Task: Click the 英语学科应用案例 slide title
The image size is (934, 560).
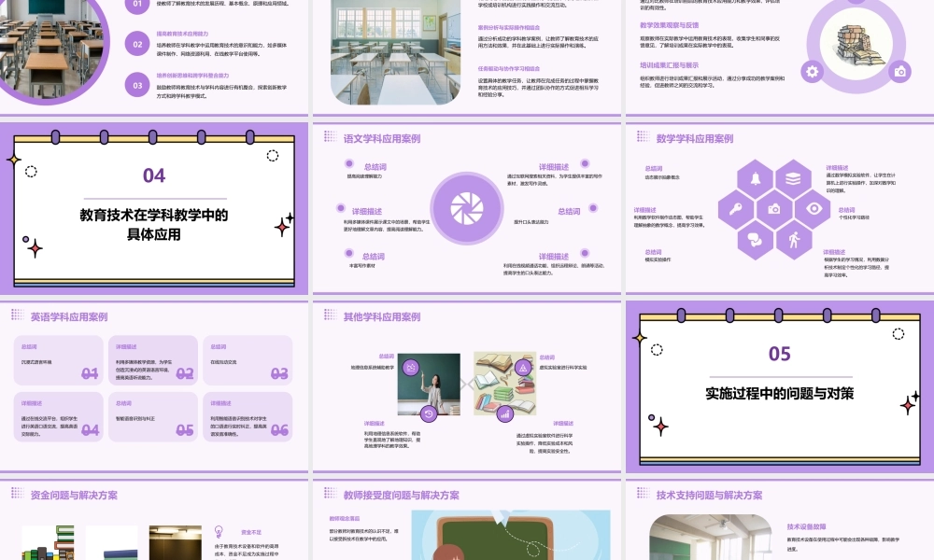Action: [69, 317]
